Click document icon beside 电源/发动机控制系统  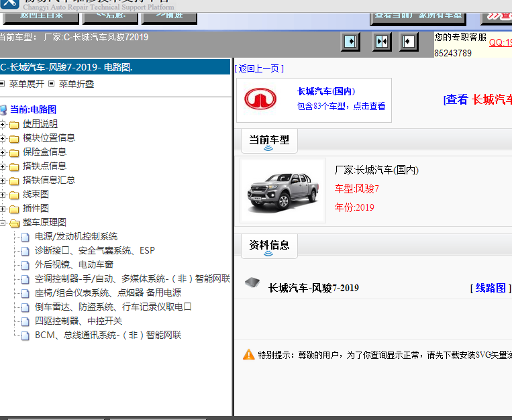tap(25, 237)
